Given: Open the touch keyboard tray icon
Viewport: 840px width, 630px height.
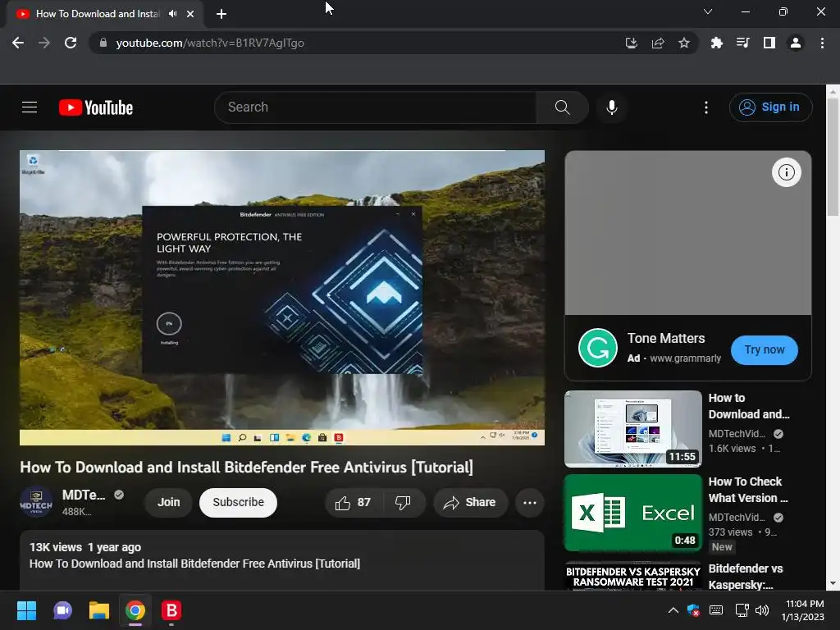Looking at the screenshot, I should click(x=715, y=610).
